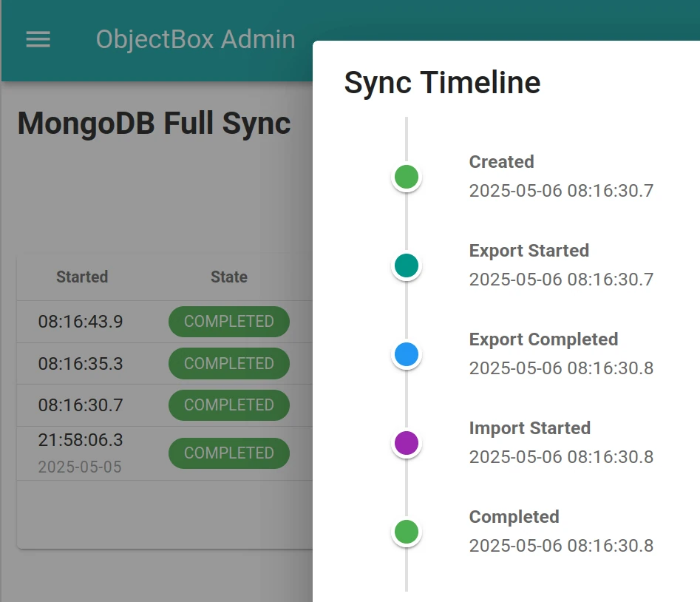Image resolution: width=700 pixels, height=602 pixels.
Task: Click the blue Export Completed dot
Action: pyautogui.click(x=406, y=354)
